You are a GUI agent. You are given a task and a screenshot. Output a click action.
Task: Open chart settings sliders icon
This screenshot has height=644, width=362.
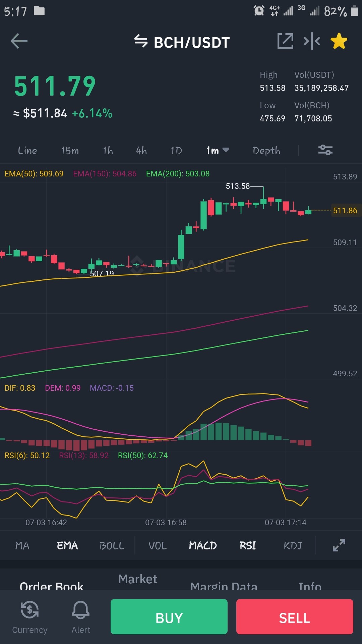[325, 150]
